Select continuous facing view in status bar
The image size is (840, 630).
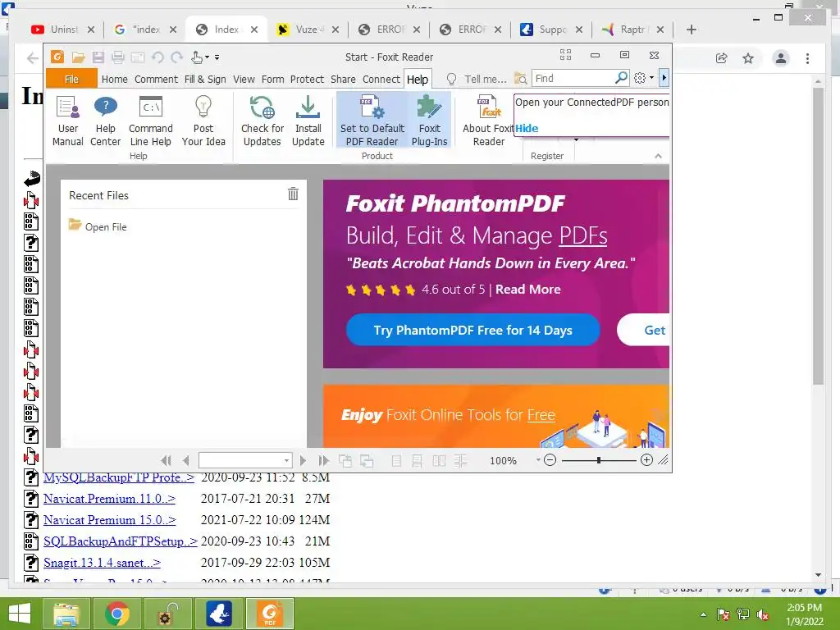[460, 461]
